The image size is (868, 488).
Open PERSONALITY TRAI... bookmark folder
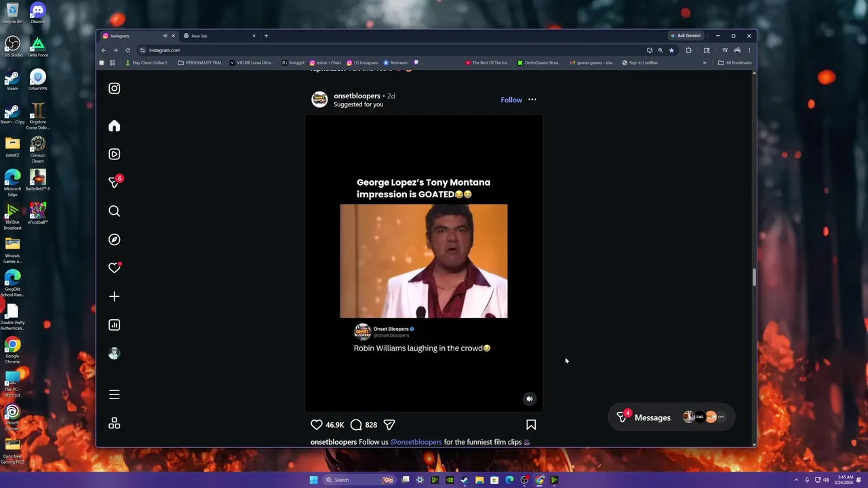pyautogui.click(x=200, y=62)
